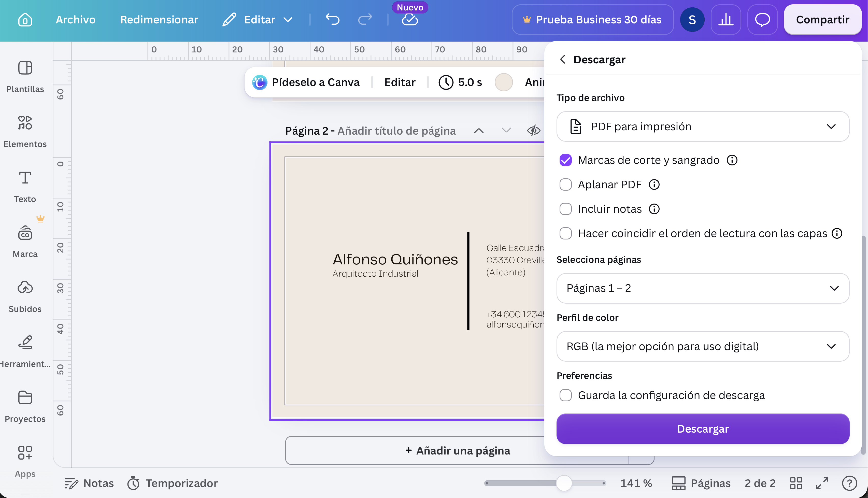Click the zoom slider handle

point(564,483)
